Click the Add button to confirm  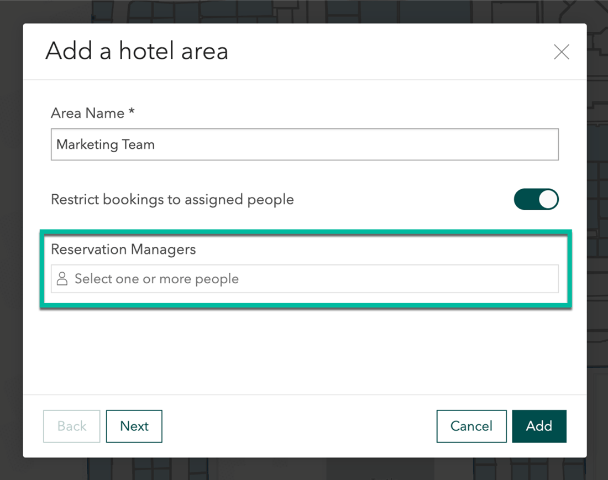[x=539, y=426]
